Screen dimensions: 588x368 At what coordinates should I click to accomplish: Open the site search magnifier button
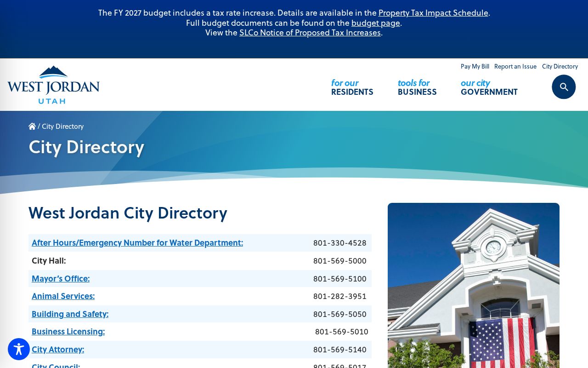coord(564,87)
